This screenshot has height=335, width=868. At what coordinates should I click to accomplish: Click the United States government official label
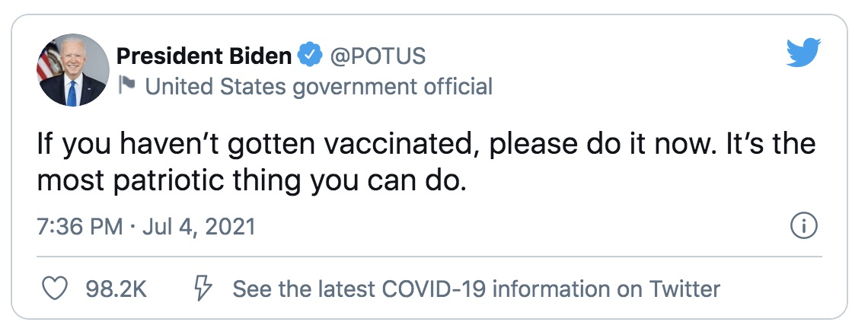(x=318, y=87)
